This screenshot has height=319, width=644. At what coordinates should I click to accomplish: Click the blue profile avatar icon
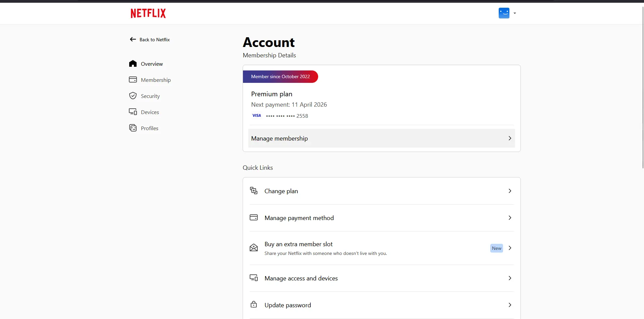[x=504, y=13]
